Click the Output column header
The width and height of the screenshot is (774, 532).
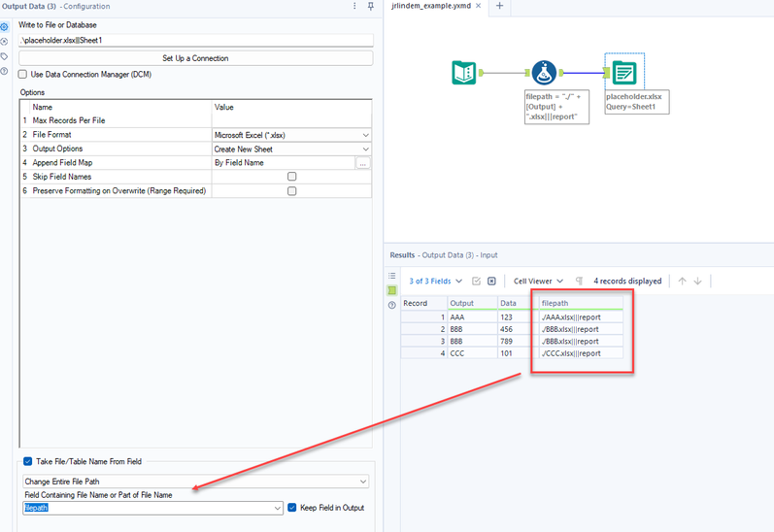472,303
